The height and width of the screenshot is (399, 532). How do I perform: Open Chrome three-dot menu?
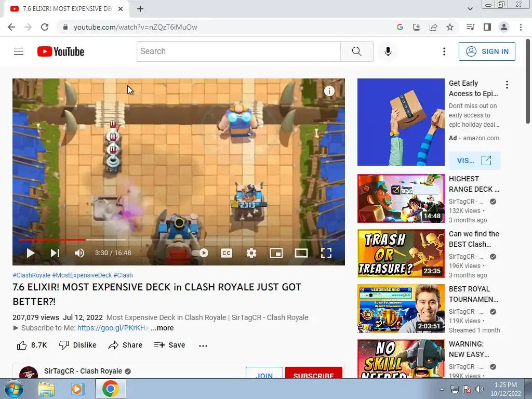coord(521,27)
